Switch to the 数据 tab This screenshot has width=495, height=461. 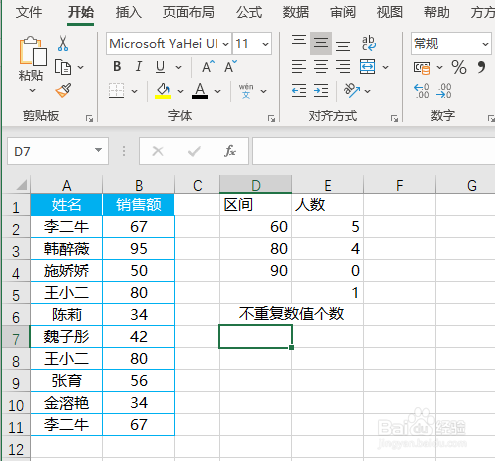click(296, 12)
